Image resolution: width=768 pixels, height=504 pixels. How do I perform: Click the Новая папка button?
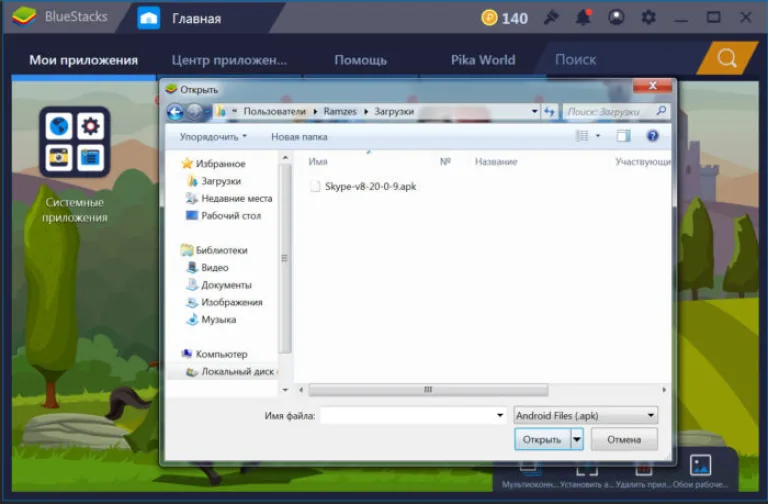coord(299,137)
